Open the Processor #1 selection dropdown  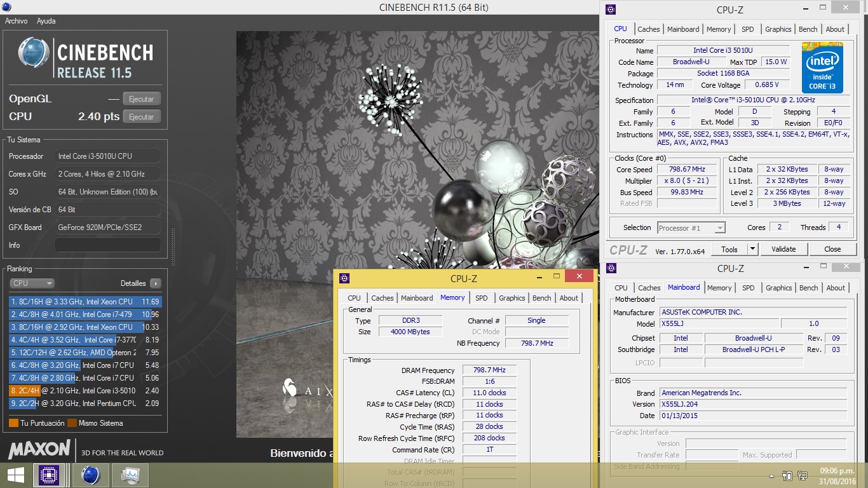(x=691, y=227)
